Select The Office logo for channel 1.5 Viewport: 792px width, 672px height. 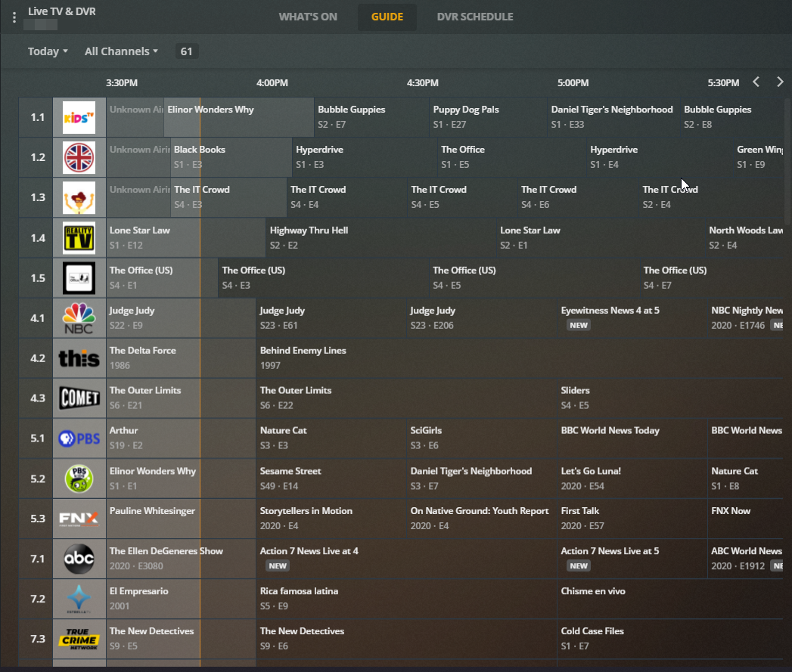coord(79,277)
